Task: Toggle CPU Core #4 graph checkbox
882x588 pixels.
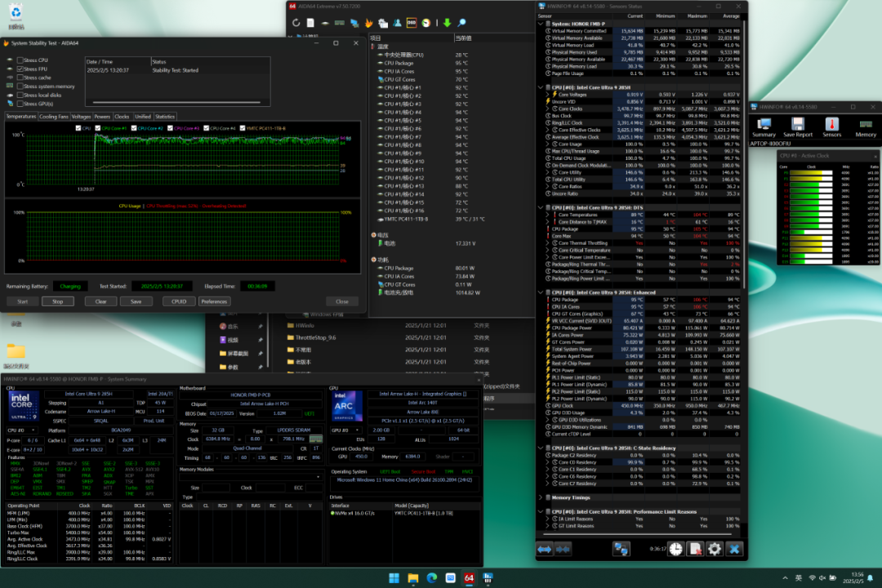Action: [x=207, y=128]
